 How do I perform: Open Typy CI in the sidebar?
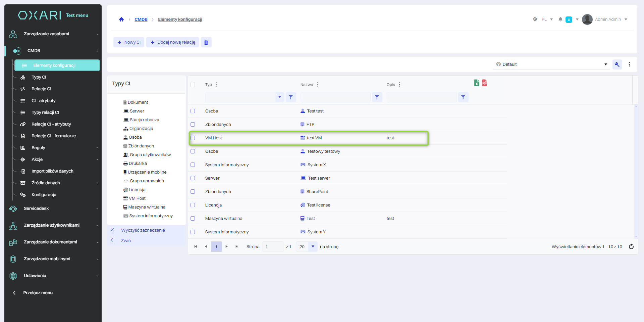[39, 77]
